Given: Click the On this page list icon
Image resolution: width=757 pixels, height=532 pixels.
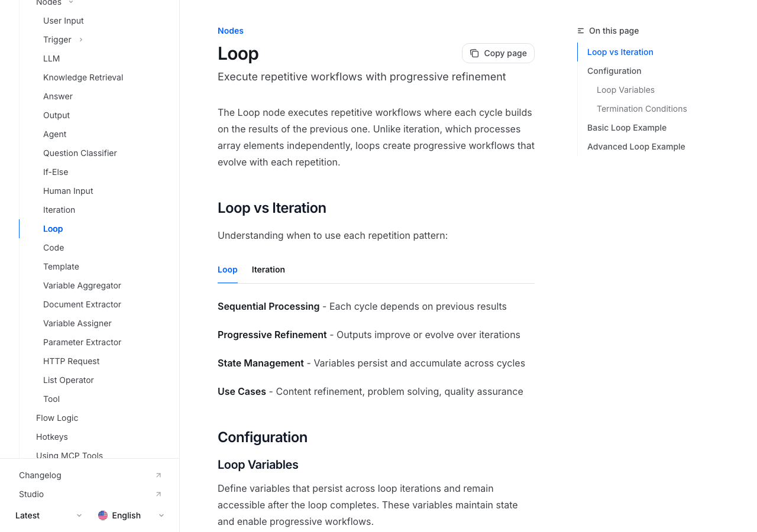Looking at the screenshot, I should [581, 31].
